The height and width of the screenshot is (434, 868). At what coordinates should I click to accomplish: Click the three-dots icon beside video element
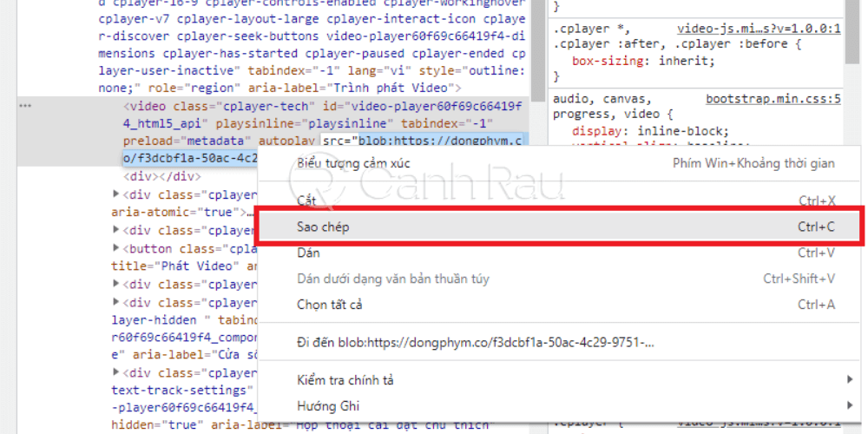pos(25,105)
